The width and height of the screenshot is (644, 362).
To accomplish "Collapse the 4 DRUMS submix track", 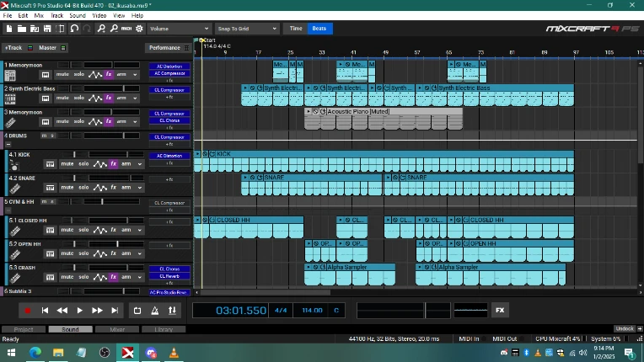I will (x=8, y=144).
